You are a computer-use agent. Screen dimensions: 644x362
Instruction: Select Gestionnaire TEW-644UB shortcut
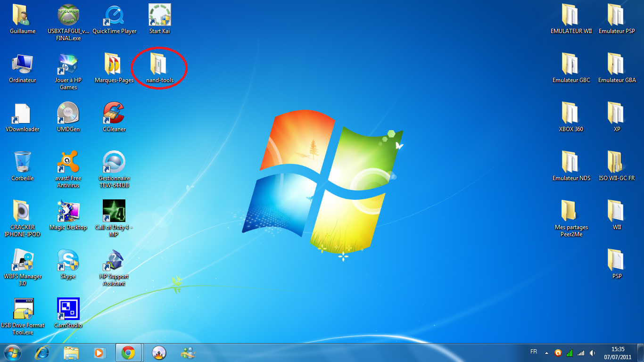pos(114,170)
